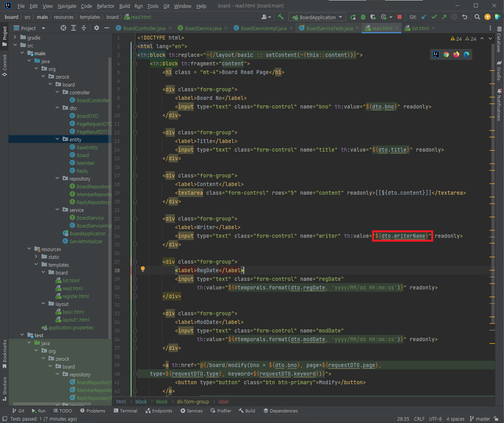Toggle the Commit tool window

tap(4, 65)
